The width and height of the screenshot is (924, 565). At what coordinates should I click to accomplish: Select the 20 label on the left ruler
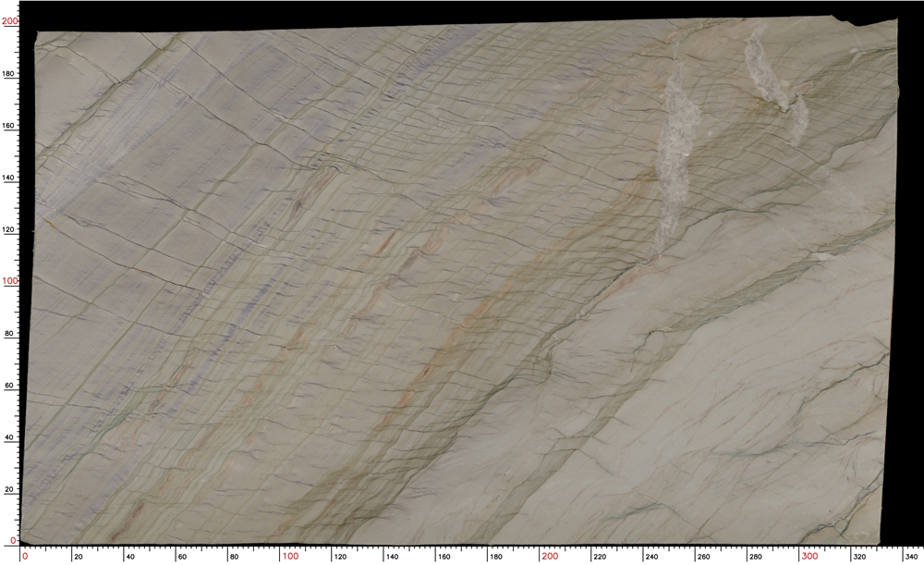[9, 489]
